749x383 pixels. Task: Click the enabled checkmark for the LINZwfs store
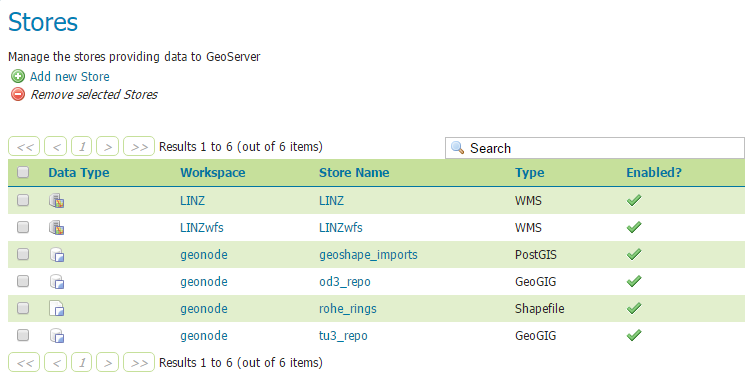[x=634, y=227]
